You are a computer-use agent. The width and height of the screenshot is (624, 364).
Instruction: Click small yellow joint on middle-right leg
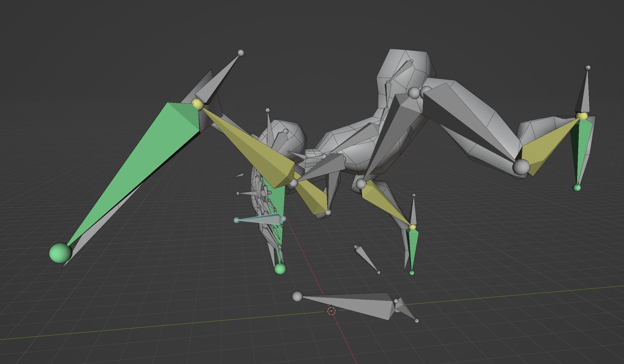pos(412,227)
